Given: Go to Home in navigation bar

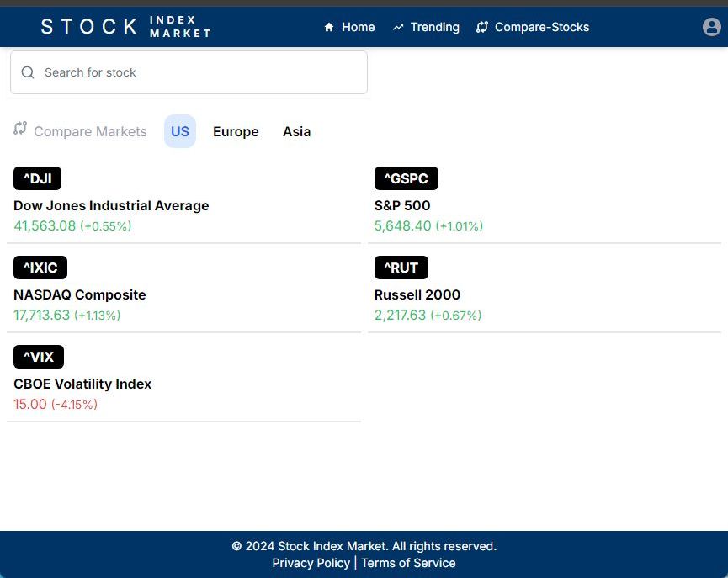Looking at the screenshot, I should click(x=349, y=28).
